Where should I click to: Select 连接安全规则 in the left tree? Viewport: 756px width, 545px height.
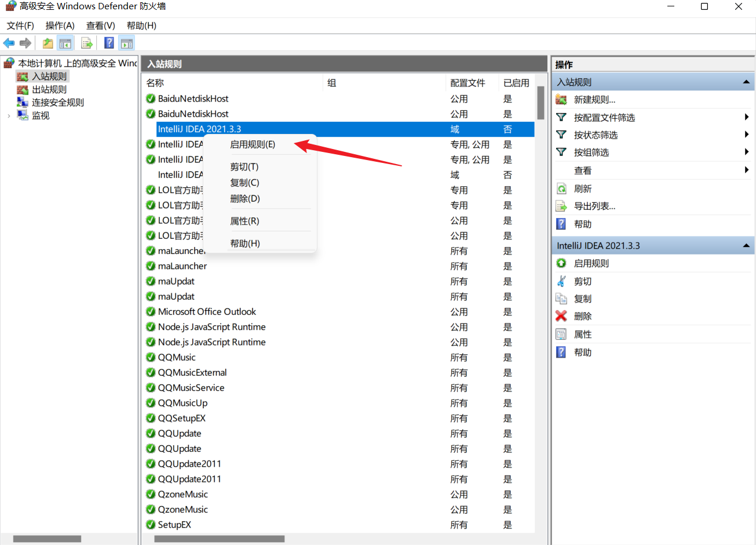(58, 103)
